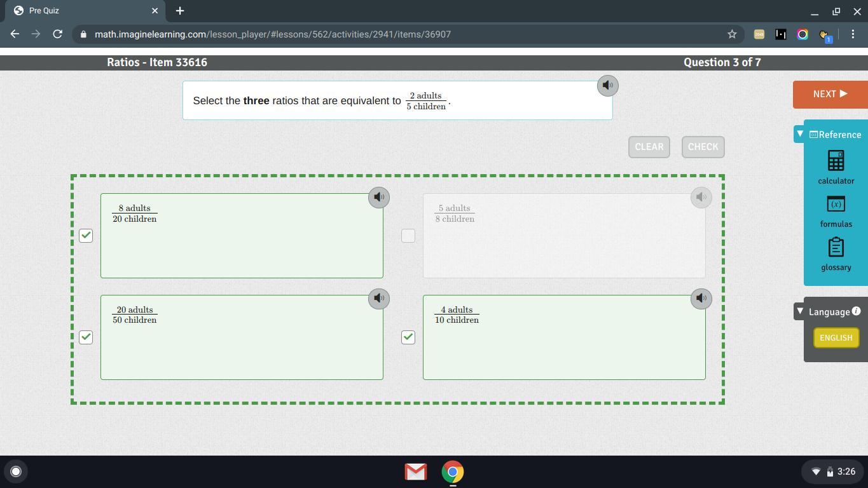868x488 pixels.
Task: Open the ChromeOS launcher
Action: (x=16, y=471)
